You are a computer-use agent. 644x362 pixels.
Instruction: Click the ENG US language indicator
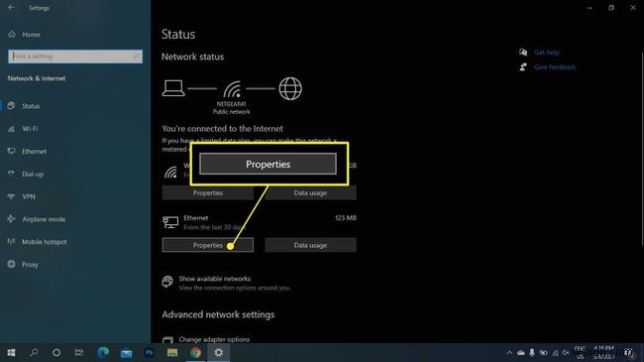(580, 352)
